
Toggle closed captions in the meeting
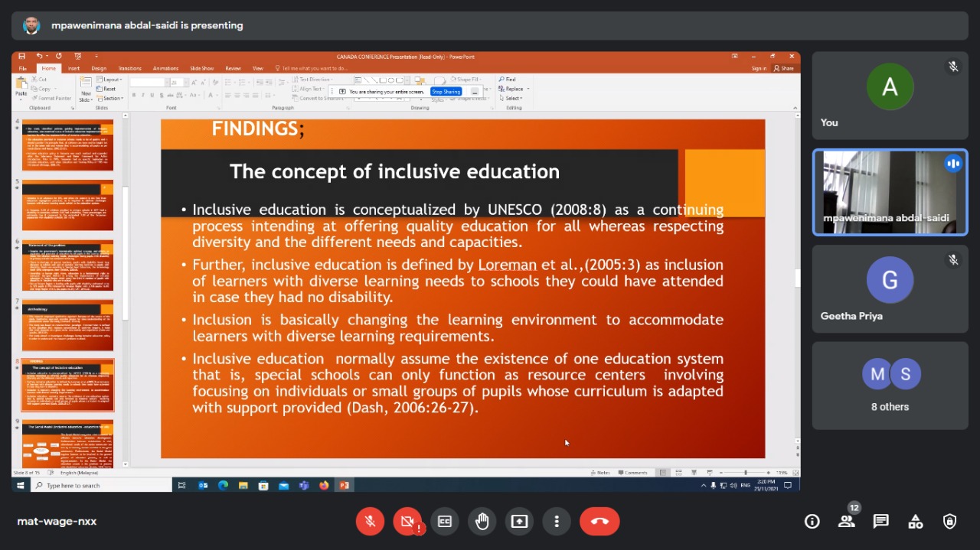[445, 522]
